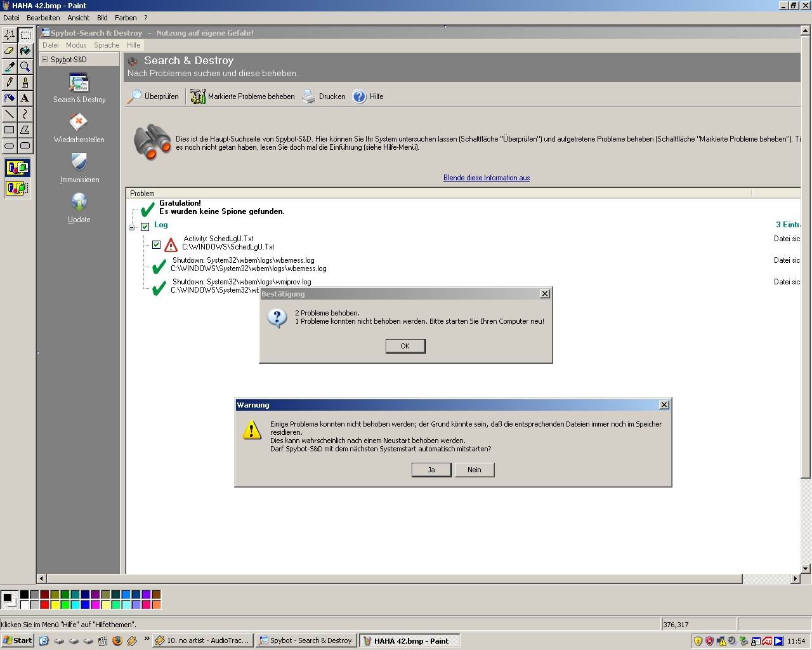The image size is (812, 650).
Task: Switch to AudioTrac taskbar window
Action: [x=203, y=640]
